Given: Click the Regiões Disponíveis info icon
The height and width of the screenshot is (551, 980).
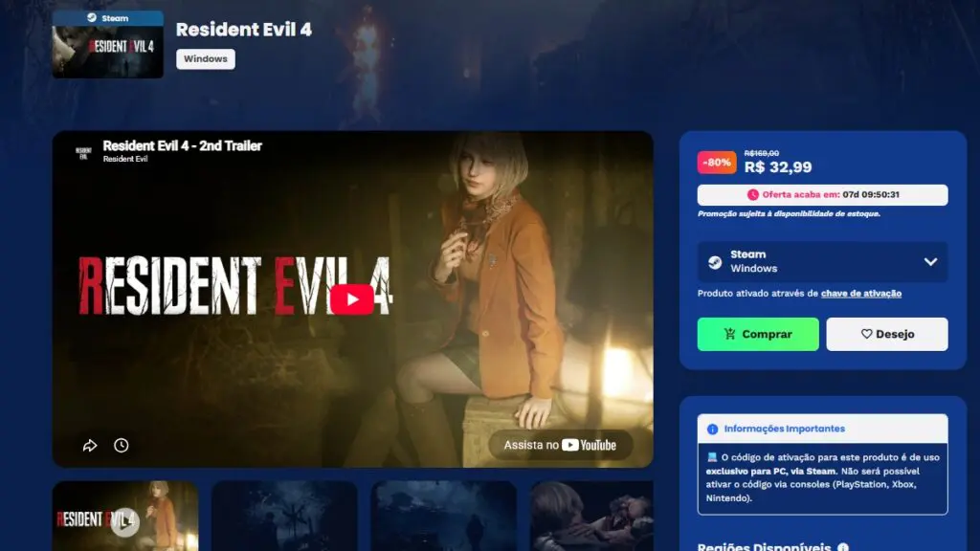Looking at the screenshot, I should point(843,547).
